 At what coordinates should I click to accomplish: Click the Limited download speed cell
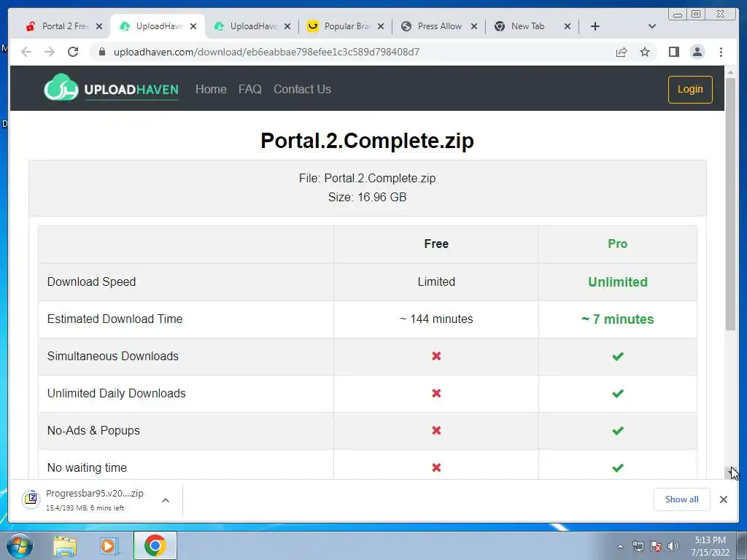pyautogui.click(x=436, y=282)
